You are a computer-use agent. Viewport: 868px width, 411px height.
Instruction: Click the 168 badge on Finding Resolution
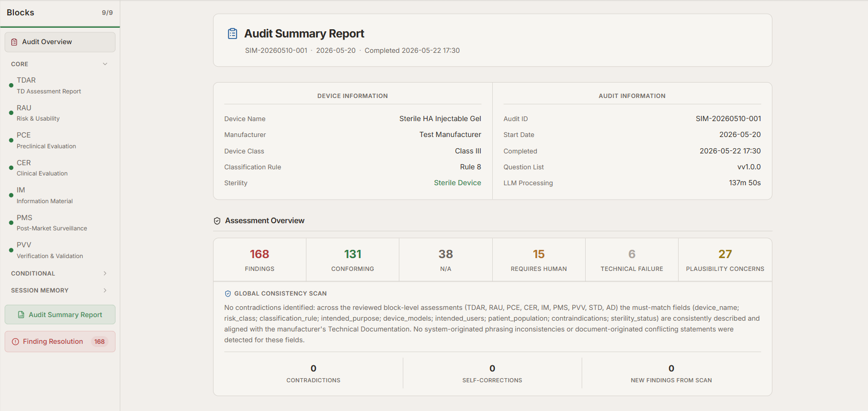coord(100,342)
